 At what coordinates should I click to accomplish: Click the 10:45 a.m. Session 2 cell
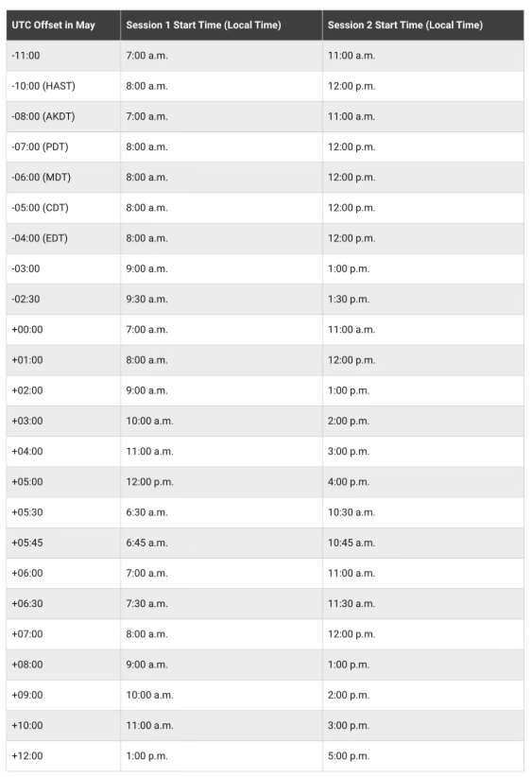click(423, 544)
